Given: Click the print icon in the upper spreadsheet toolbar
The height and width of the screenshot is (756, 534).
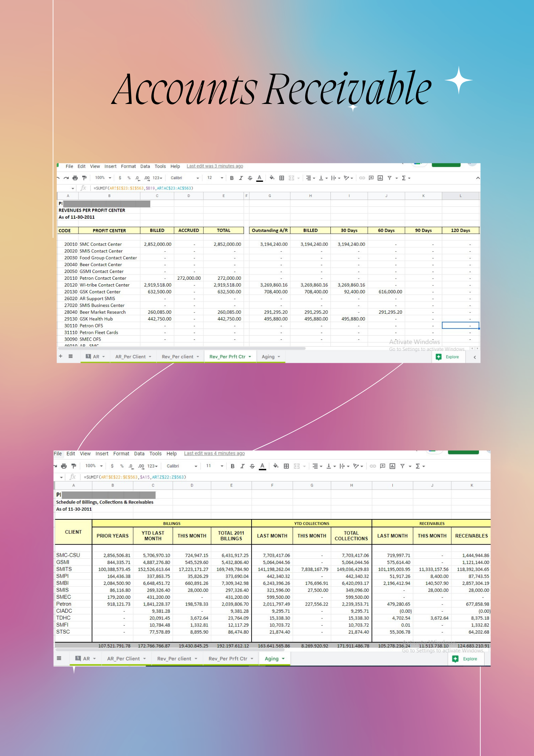Looking at the screenshot, I should pos(75,178).
